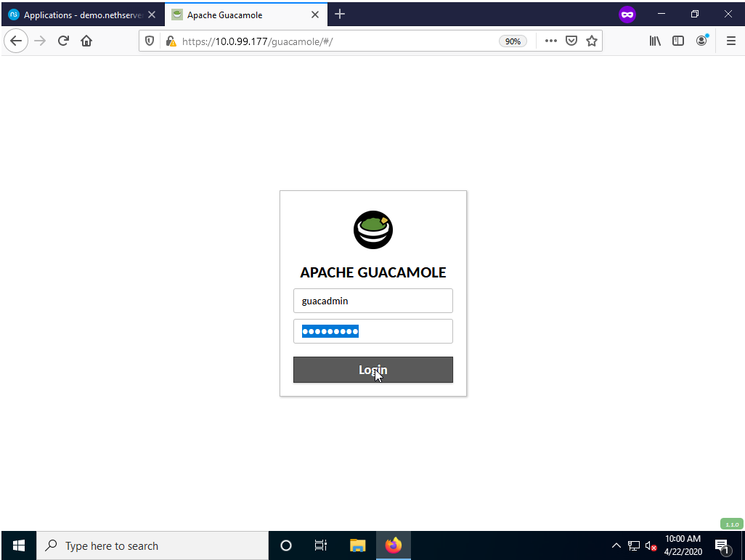
Task: Open the page actions three-dot menu
Action: point(550,41)
